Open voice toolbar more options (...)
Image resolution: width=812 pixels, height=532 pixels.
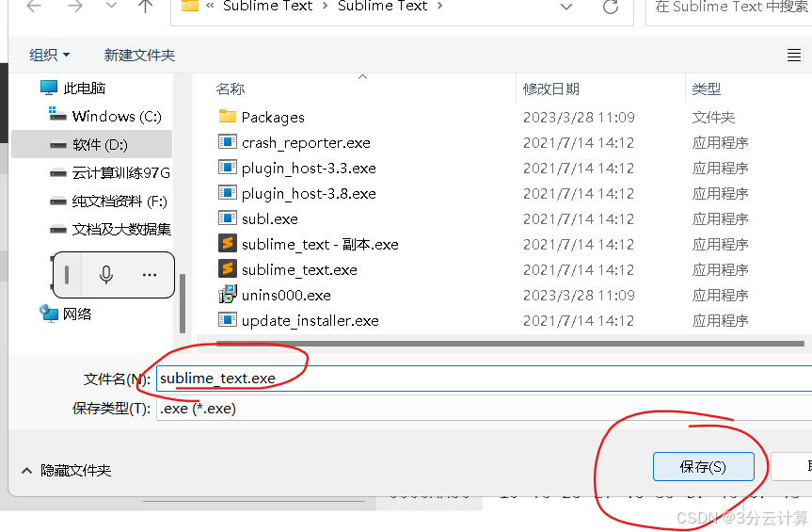point(150,275)
